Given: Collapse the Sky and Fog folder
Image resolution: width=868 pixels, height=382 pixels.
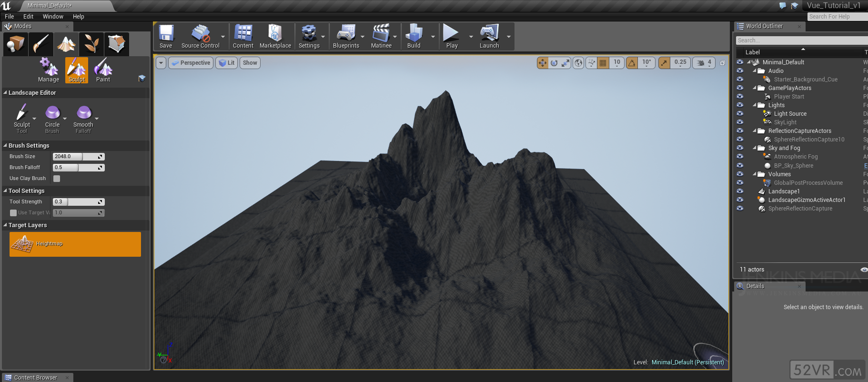Looking at the screenshot, I should 755,148.
